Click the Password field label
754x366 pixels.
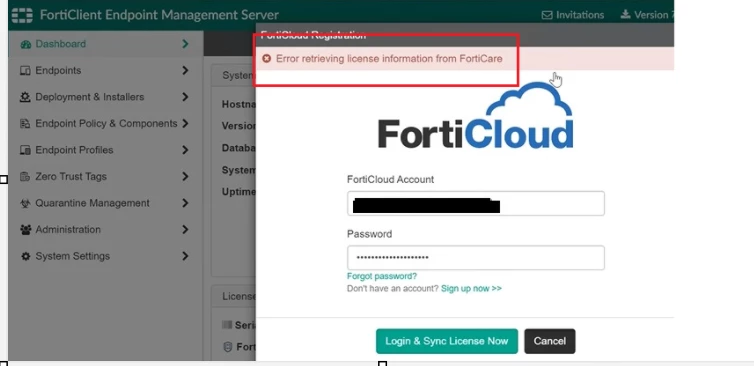369,234
